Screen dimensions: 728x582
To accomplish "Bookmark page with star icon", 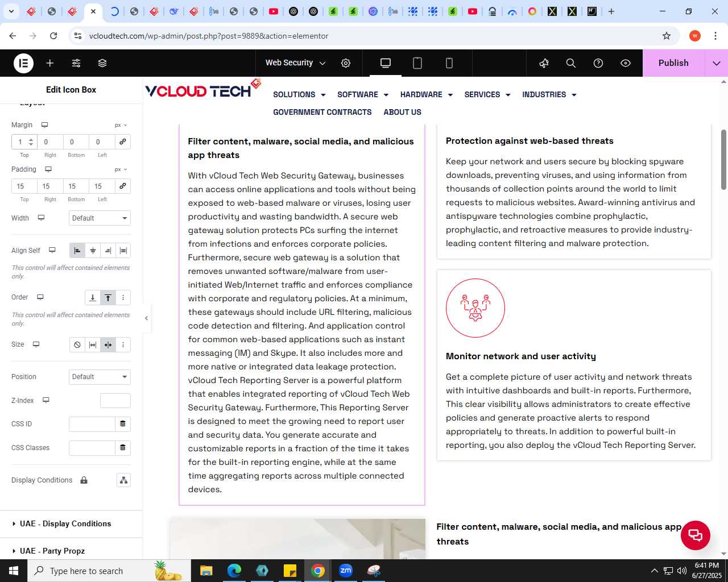I will [667, 36].
